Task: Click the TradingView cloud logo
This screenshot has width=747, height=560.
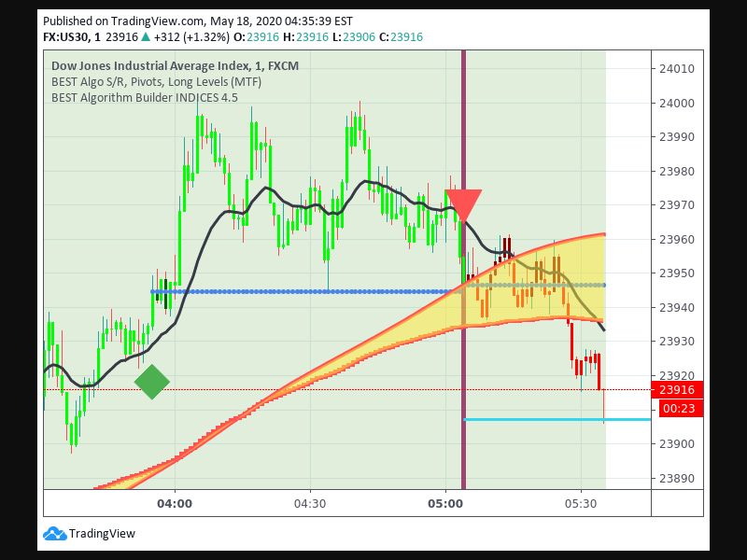Action: [x=55, y=532]
